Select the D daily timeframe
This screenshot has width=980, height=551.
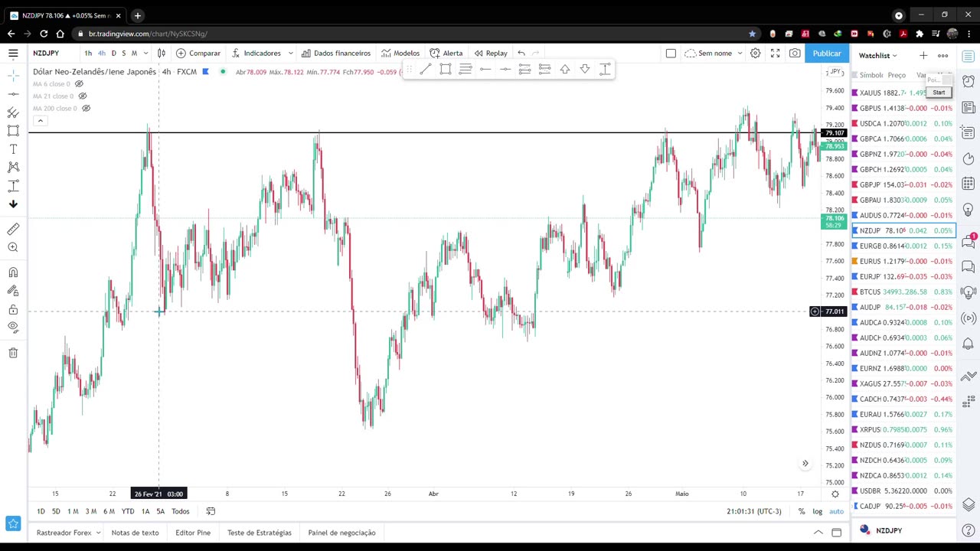[x=113, y=53]
